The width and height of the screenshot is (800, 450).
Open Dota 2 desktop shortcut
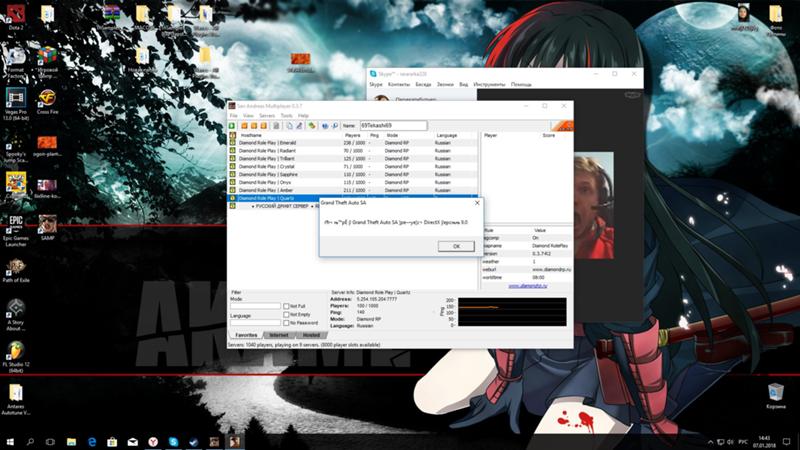coord(16,17)
